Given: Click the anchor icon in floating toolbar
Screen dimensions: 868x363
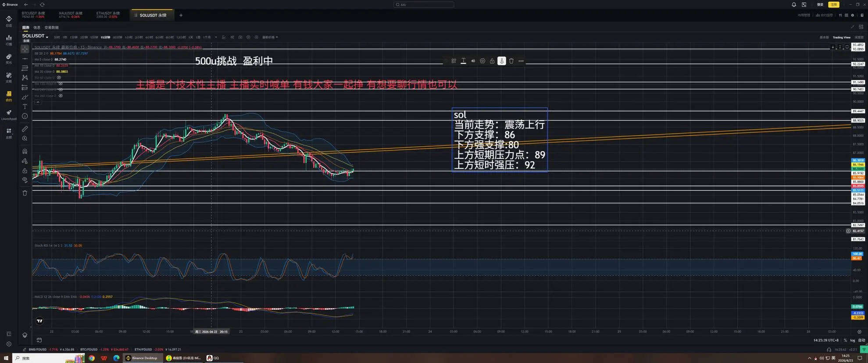Looking at the screenshot, I should [x=502, y=61].
